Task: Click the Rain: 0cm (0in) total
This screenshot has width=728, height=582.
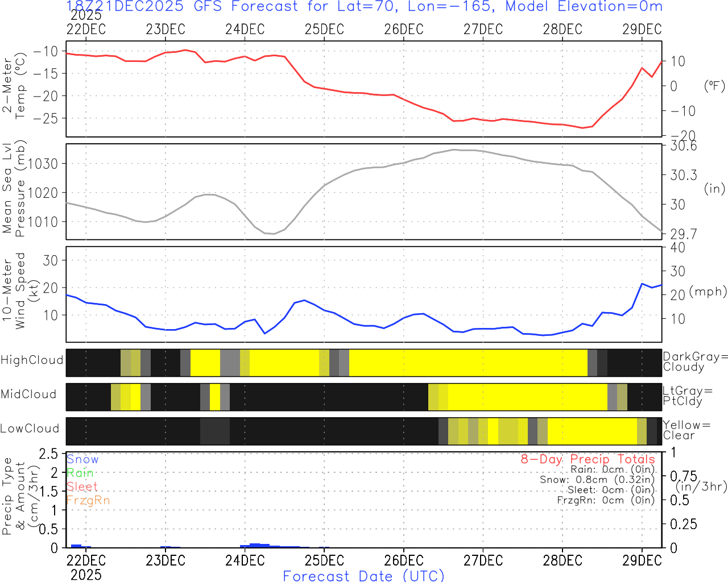Action: point(613,469)
